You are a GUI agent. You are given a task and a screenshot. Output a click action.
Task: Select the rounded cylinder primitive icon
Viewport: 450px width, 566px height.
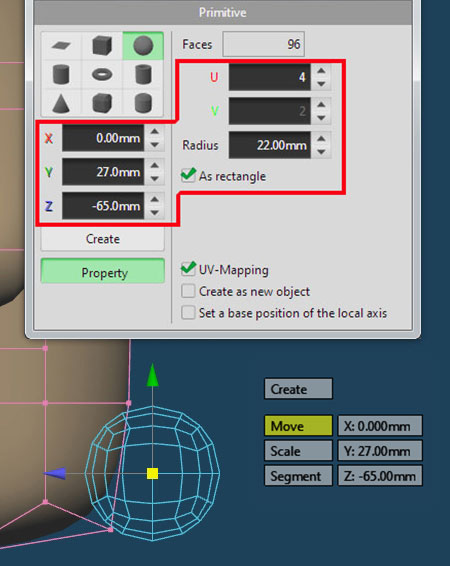(x=143, y=103)
